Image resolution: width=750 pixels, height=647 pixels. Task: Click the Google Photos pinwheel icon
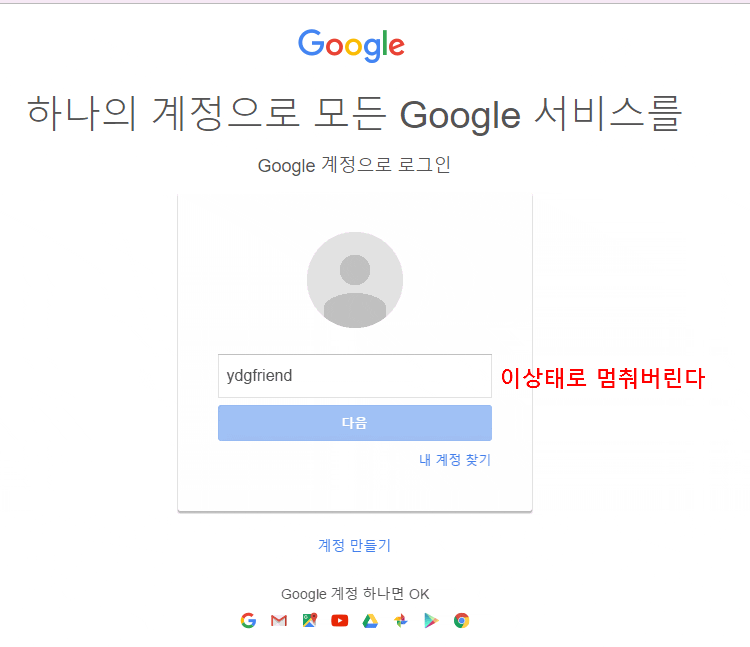pyautogui.click(x=400, y=621)
